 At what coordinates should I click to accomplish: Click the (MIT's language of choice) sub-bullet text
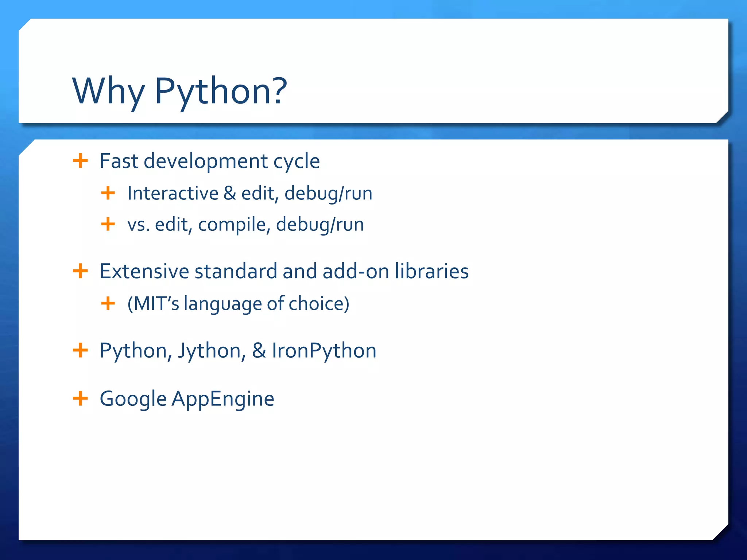click(x=238, y=304)
